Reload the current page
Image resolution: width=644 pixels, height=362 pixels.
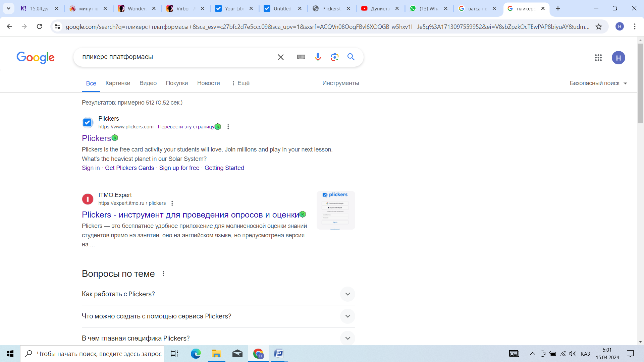coord(39,26)
